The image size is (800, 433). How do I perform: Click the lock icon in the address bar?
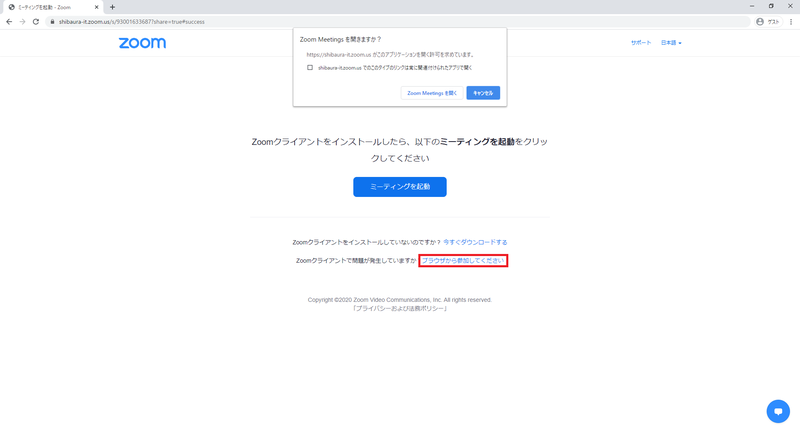coord(52,22)
